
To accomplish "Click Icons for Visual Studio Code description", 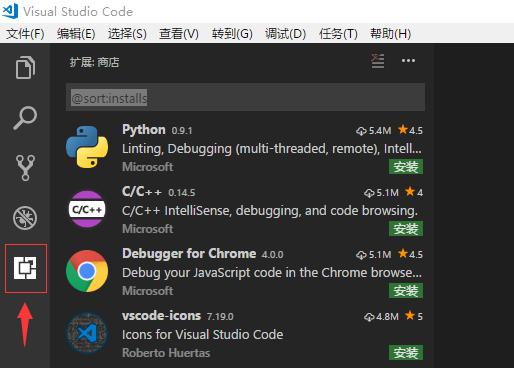I will click(203, 334).
